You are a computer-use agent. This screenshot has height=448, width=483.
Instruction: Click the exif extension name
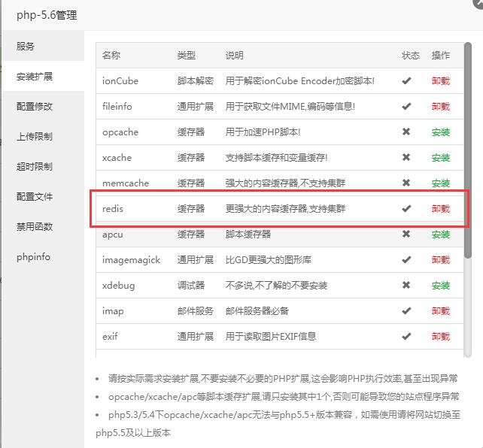(x=110, y=336)
